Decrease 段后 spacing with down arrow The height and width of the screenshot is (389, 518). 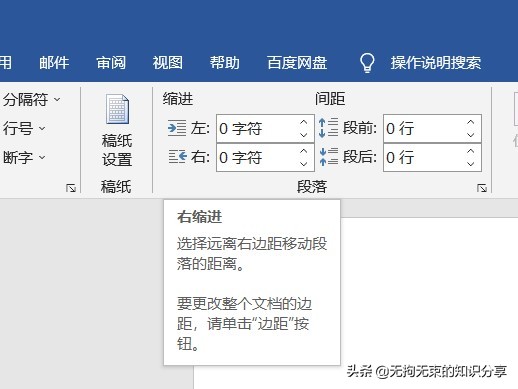point(470,164)
